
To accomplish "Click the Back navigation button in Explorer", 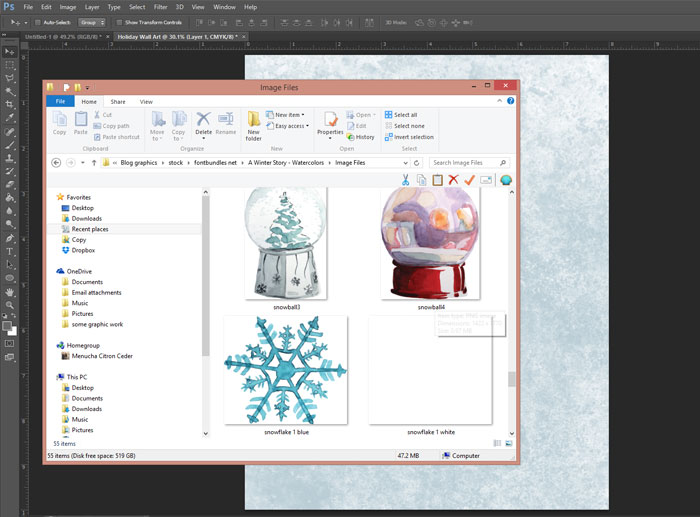I will 56,163.
